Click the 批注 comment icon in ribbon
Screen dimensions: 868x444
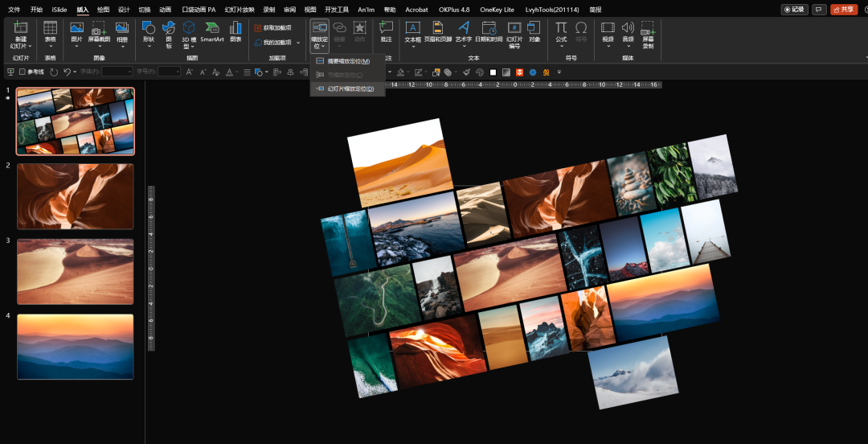pos(387,27)
